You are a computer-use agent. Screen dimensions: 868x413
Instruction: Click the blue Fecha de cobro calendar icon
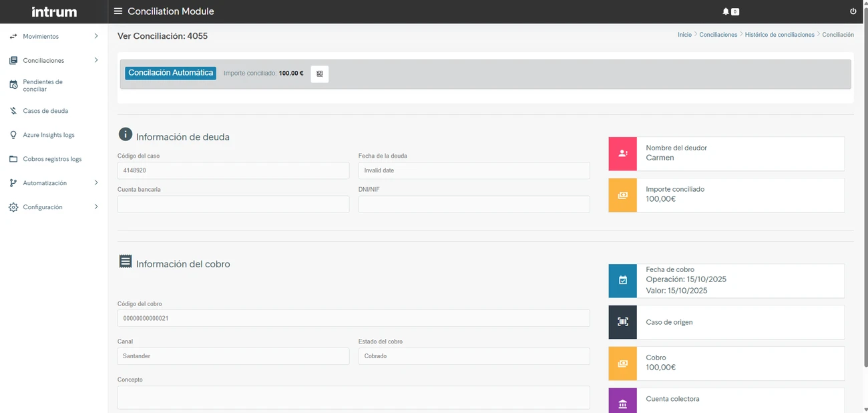(x=622, y=281)
